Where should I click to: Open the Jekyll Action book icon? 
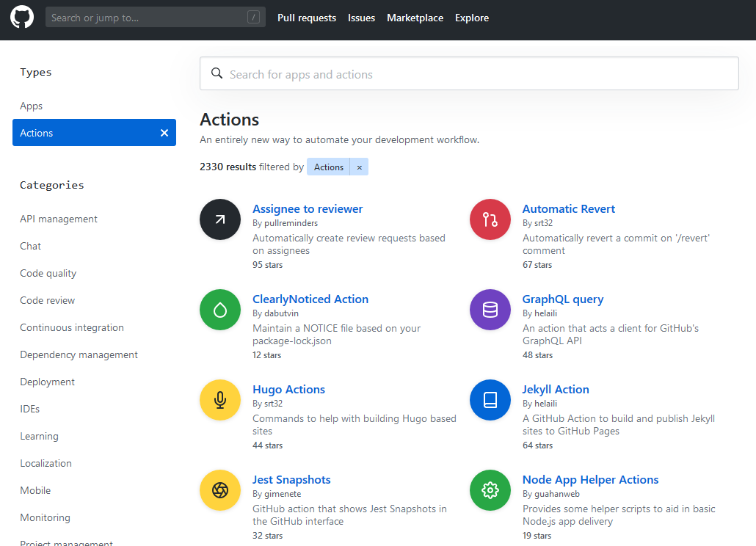coord(490,400)
